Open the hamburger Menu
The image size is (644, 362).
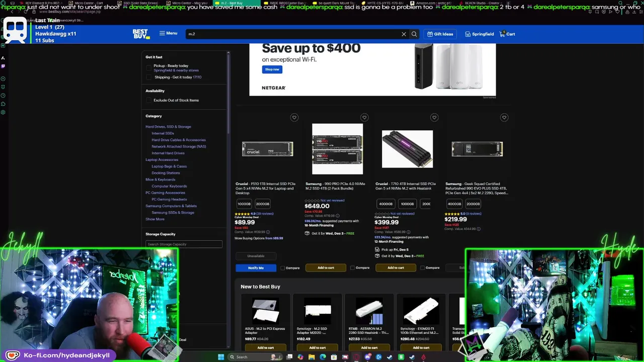pos(168,33)
